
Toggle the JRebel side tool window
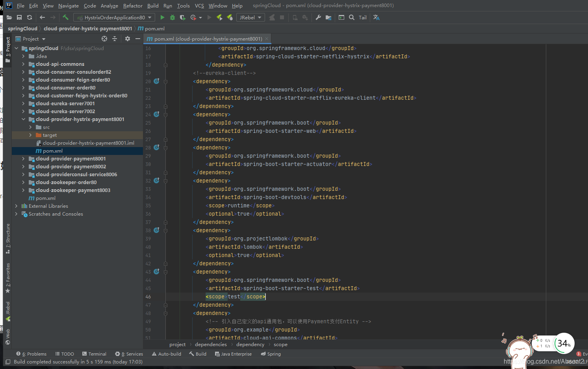pyautogui.click(x=7, y=311)
